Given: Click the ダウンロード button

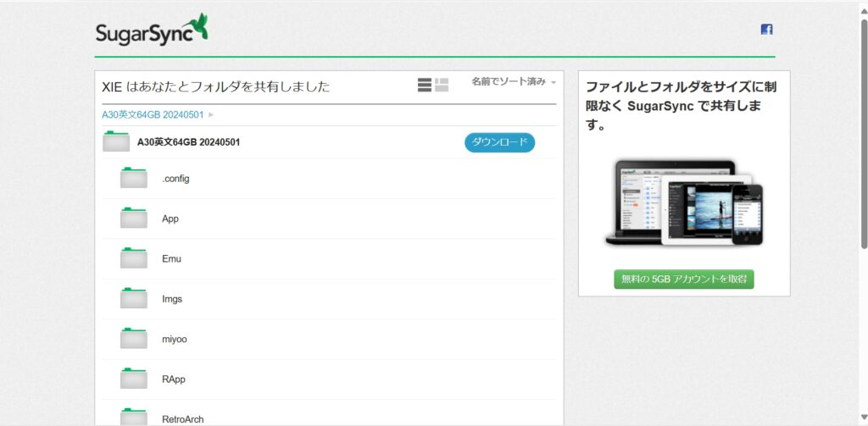Looking at the screenshot, I should [x=499, y=142].
